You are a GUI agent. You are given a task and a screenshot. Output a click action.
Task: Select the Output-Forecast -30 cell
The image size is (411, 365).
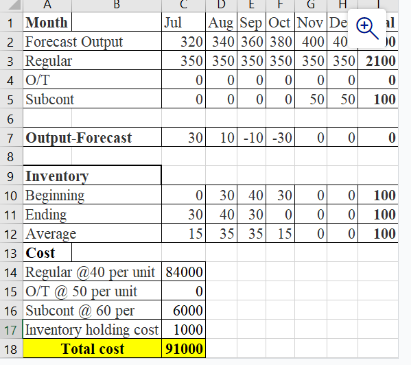[280, 137]
